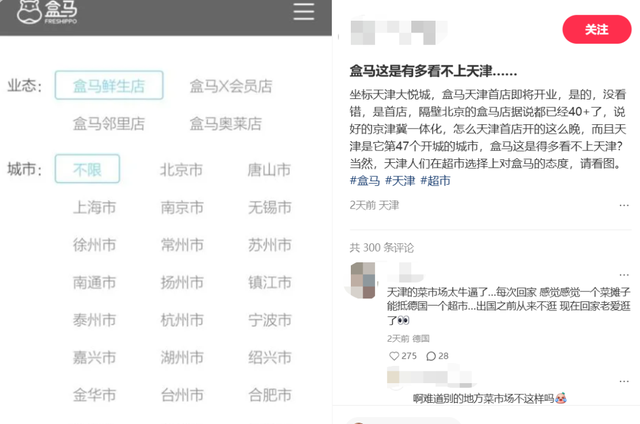Image resolution: width=640 pixels, height=424 pixels.
Task: Pick 镇江市 as the city
Action: 269,282
